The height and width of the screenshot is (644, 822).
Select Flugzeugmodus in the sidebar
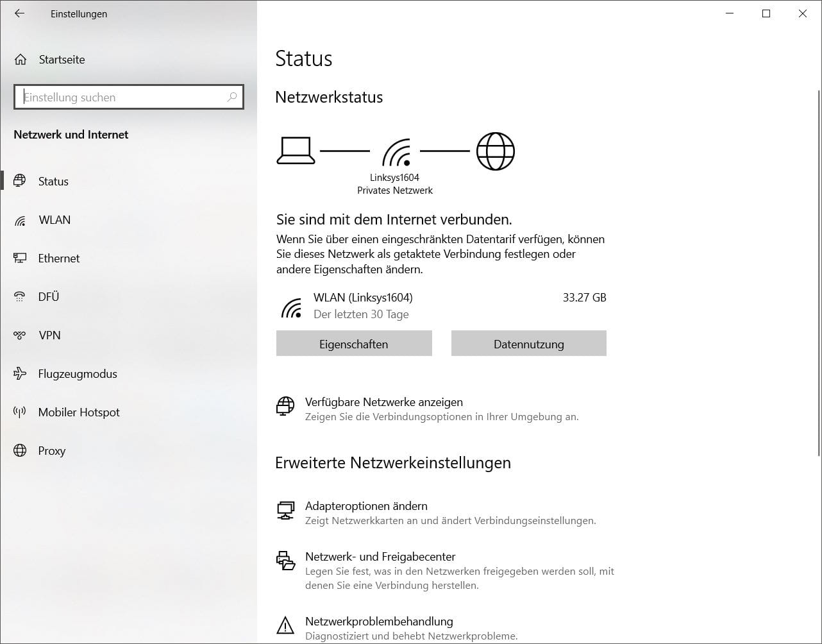pos(128,373)
